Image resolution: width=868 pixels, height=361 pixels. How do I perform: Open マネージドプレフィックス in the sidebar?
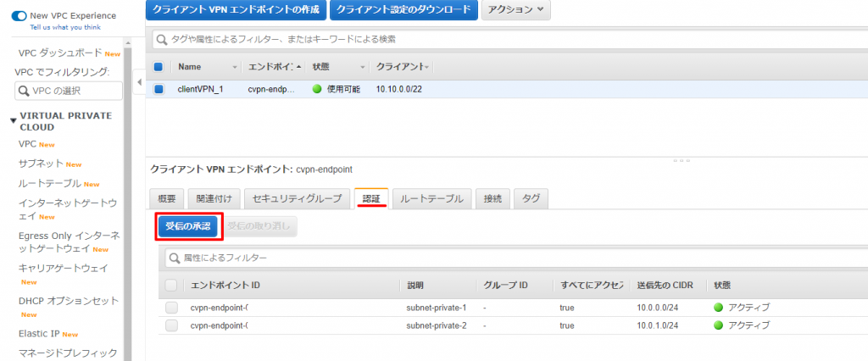click(x=68, y=353)
